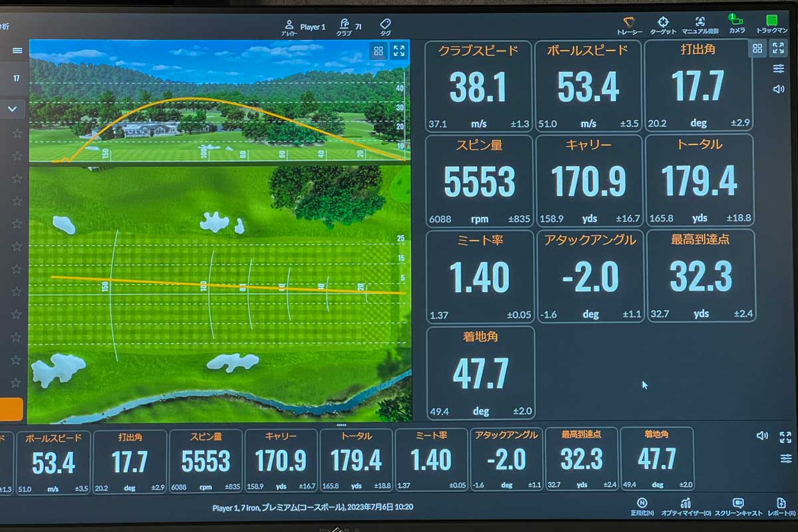Open the レポート(R) report

click(x=781, y=507)
